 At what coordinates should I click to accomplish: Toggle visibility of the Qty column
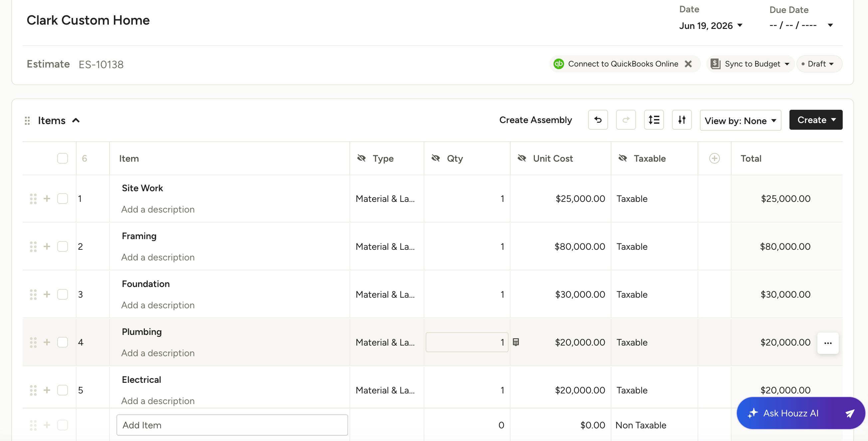click(x=436, y=158)
